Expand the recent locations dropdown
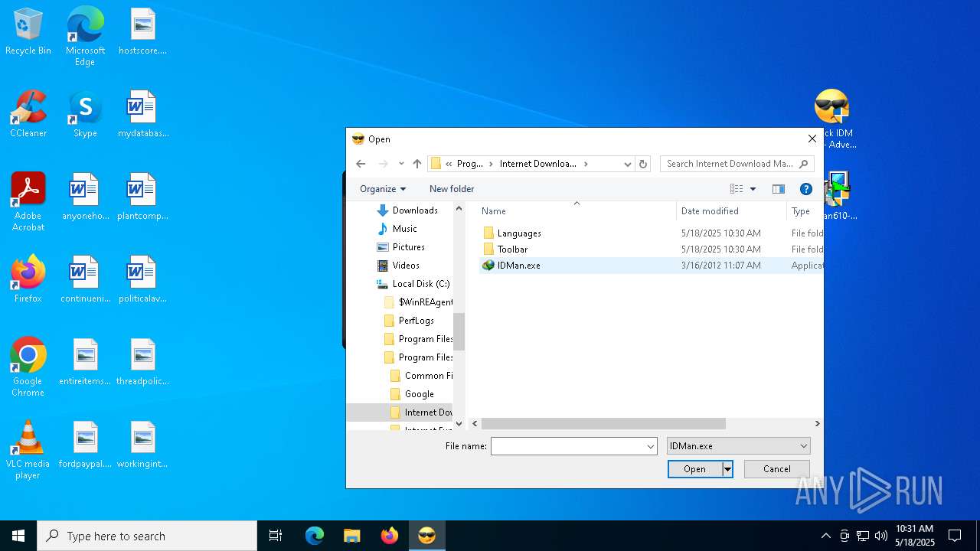 click(x=401, y=164)
